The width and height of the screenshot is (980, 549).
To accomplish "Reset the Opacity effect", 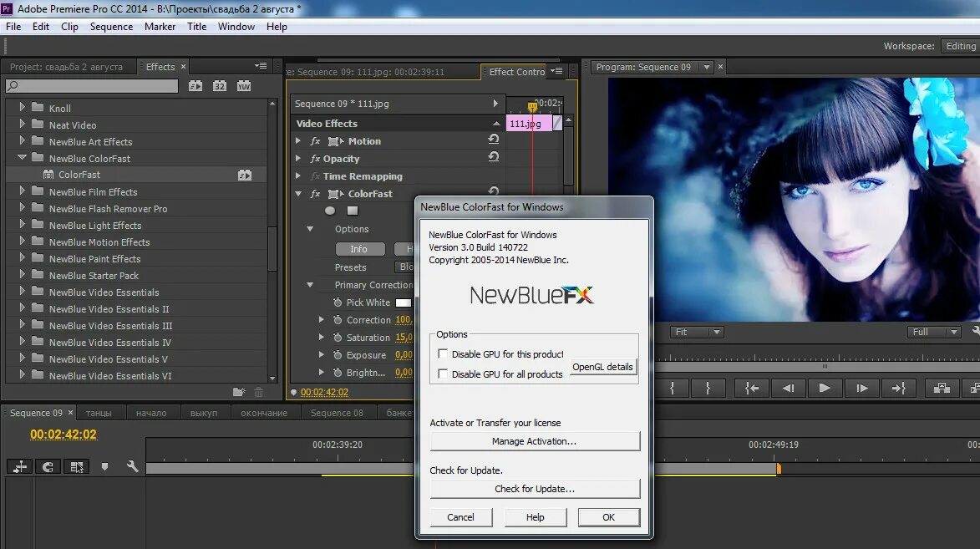I will [494, 157].
